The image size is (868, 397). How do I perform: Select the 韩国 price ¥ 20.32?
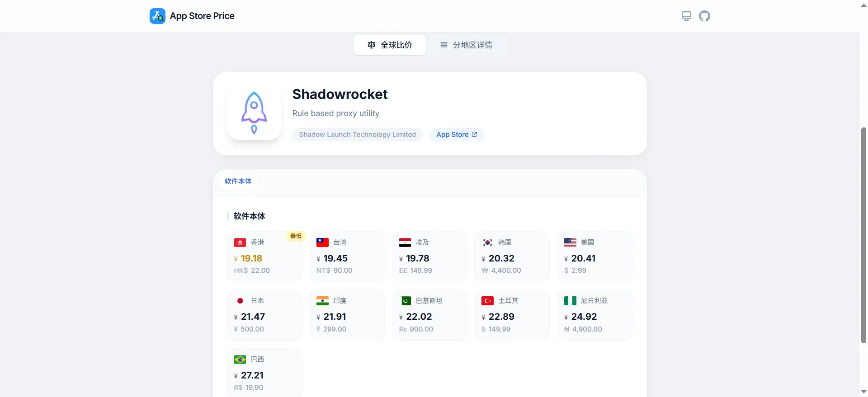tap(498, 258)
